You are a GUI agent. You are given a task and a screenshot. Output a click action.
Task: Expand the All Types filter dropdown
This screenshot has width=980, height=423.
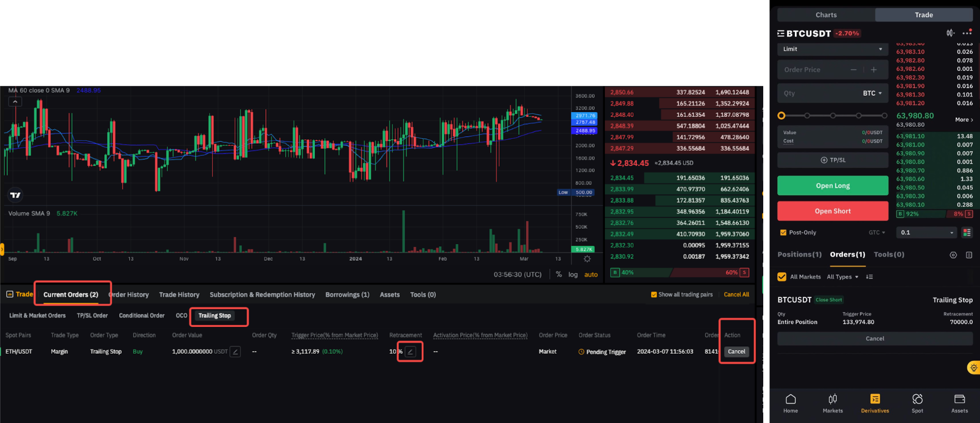[x=843, y=277]
